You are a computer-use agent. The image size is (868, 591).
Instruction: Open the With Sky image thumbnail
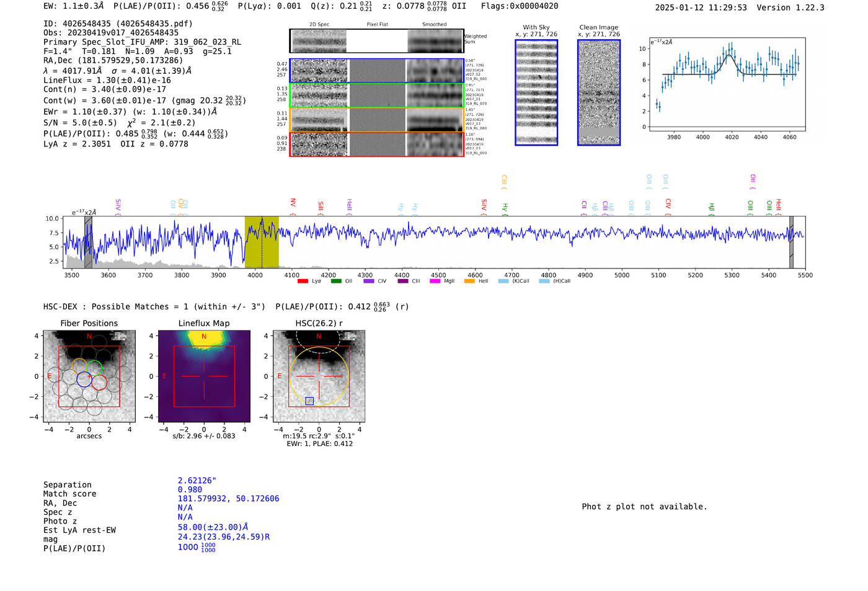coord(536,92)
